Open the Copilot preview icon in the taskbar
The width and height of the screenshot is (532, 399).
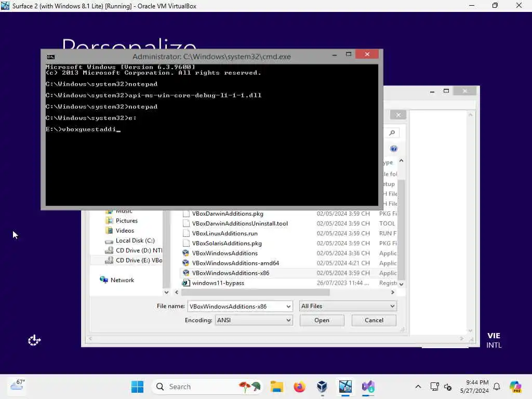pyautogui.click(x=515, y=387)
